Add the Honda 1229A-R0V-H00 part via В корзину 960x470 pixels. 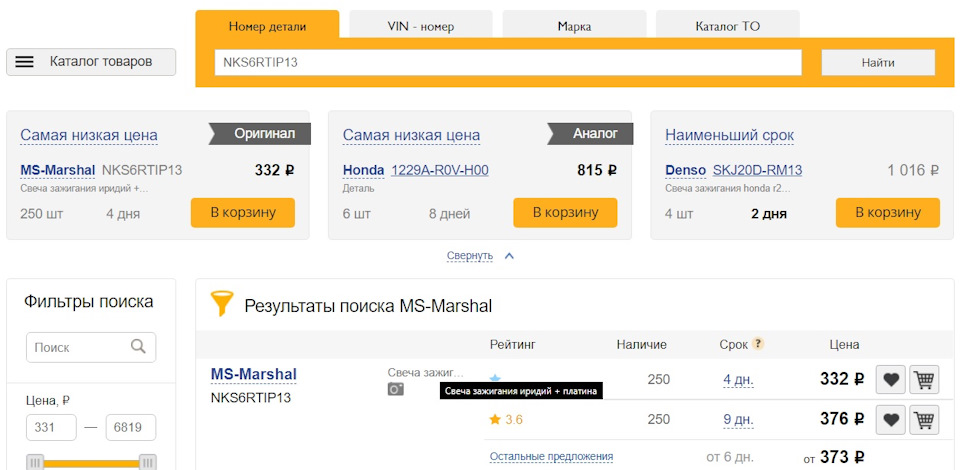coord(565,212)
